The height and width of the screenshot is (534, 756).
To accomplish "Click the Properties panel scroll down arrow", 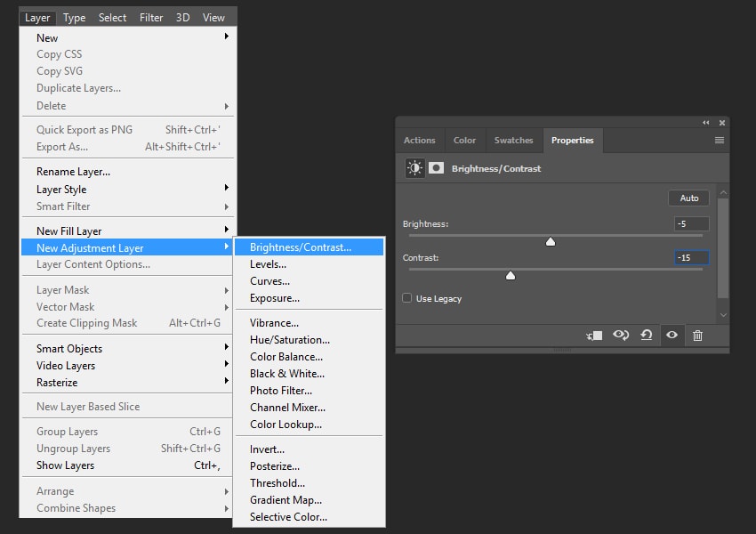I will coord(722,315).
